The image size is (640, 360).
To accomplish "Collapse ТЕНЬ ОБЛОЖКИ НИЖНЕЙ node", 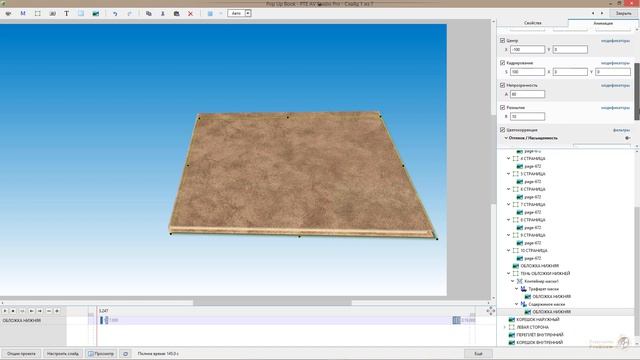I will (x=509, y=273).
